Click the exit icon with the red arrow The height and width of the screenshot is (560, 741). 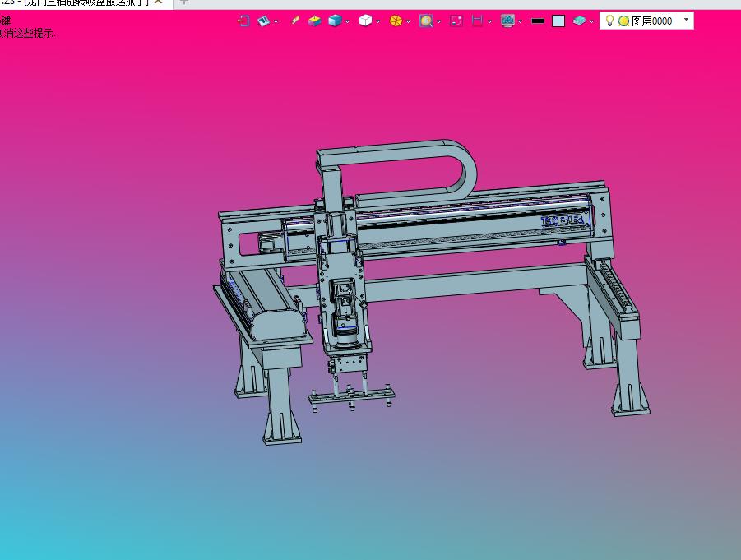tap(243, 21)
